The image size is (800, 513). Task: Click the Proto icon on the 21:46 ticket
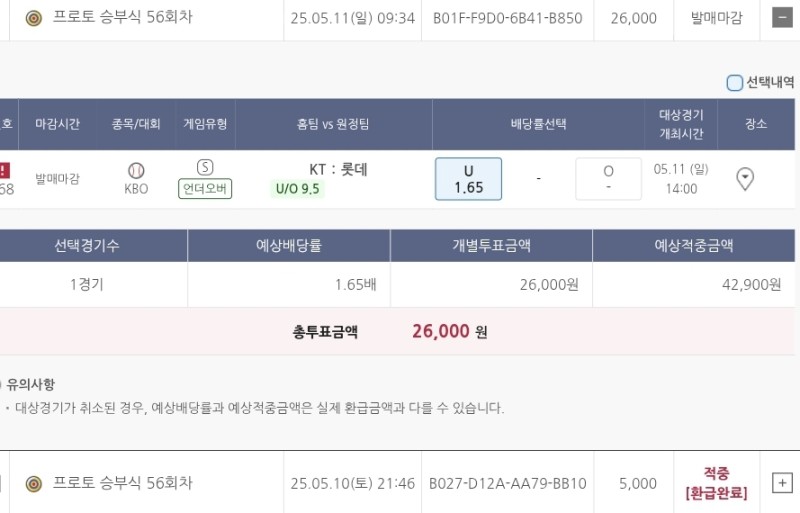click(34, 484)
